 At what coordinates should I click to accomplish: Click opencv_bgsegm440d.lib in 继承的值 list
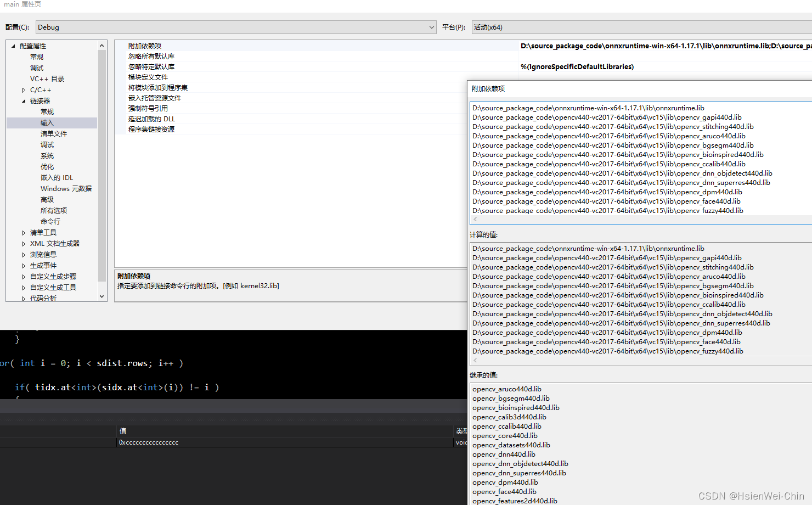pos(511,399)
